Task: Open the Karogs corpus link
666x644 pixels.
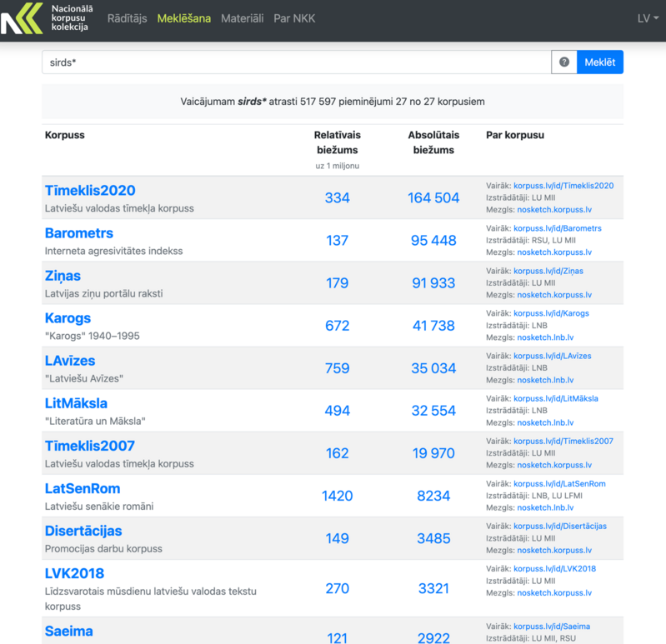Action: (68, 318)
